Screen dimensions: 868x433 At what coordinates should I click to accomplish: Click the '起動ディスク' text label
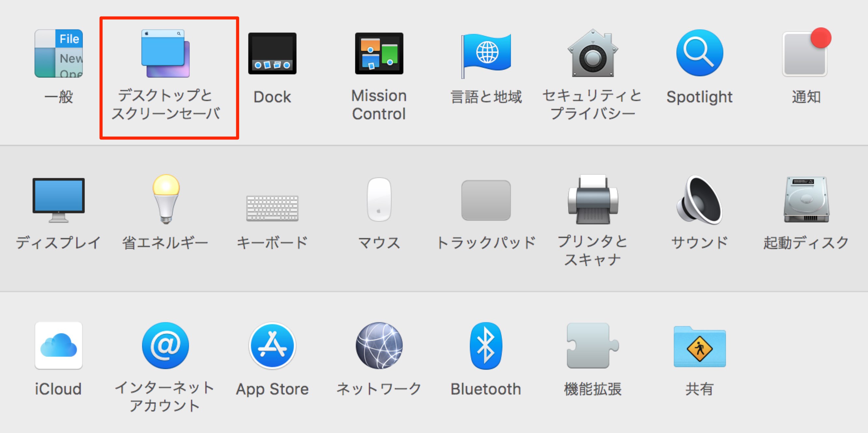[806, 243]
